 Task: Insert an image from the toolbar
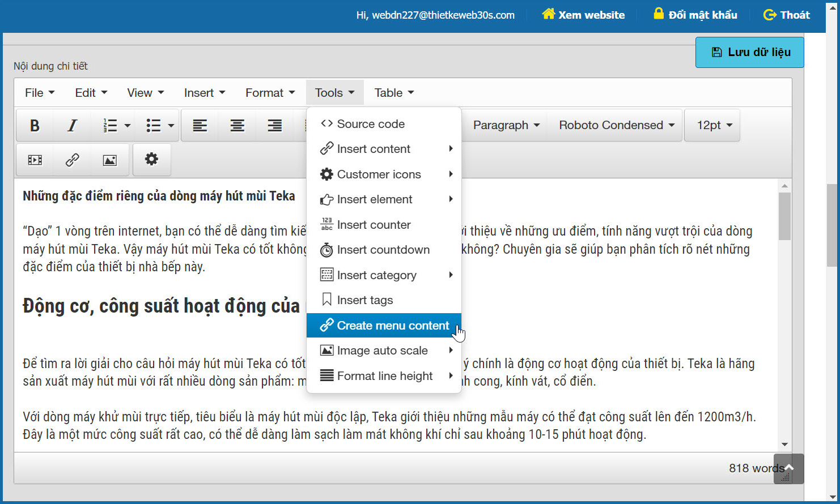coord(109,160)
